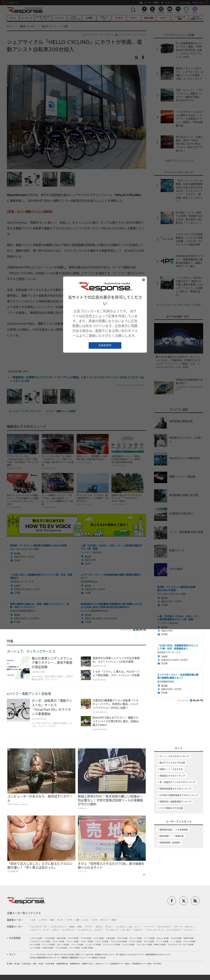Open 車載バッテリー最前線 series

tap(178, 477)
